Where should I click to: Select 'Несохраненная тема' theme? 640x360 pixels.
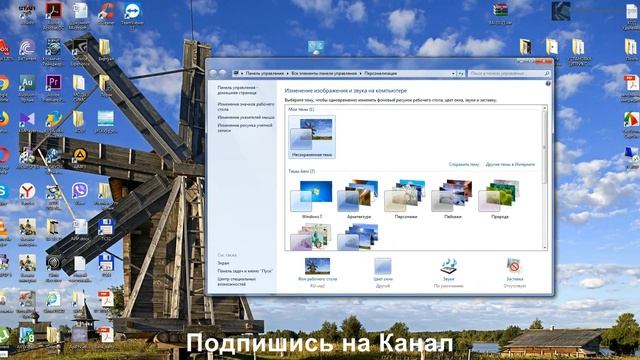(x=312, y=137)
